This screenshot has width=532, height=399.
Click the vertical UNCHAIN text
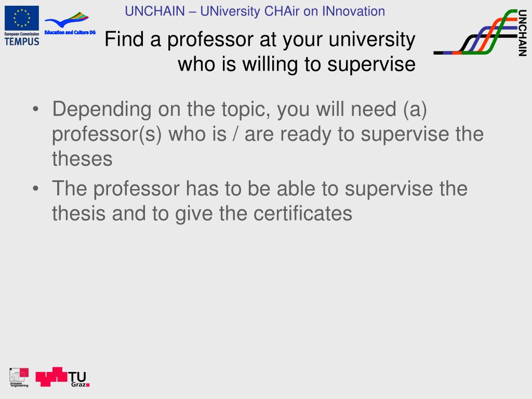coord(522,33)
